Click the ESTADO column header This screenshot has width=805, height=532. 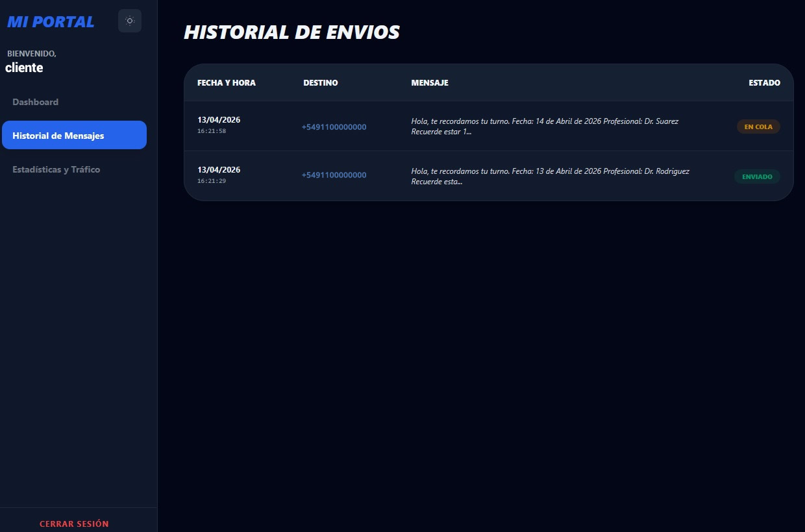(x=764, y=83)
